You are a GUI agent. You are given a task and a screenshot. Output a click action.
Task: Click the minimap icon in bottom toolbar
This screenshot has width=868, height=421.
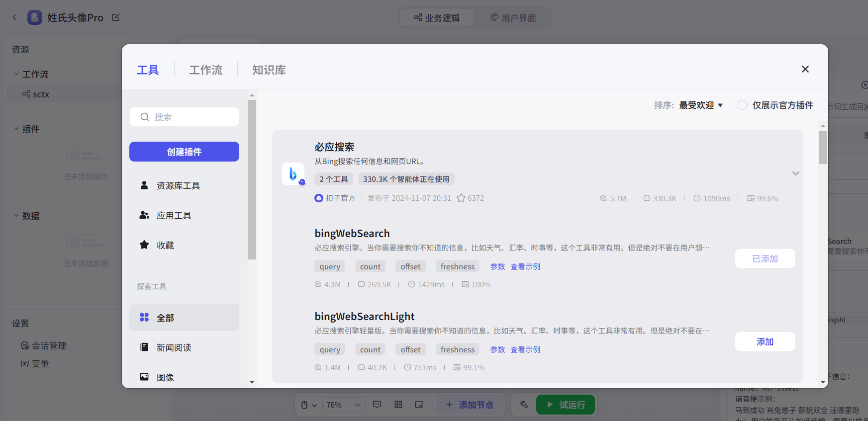(x=419, y=405)
